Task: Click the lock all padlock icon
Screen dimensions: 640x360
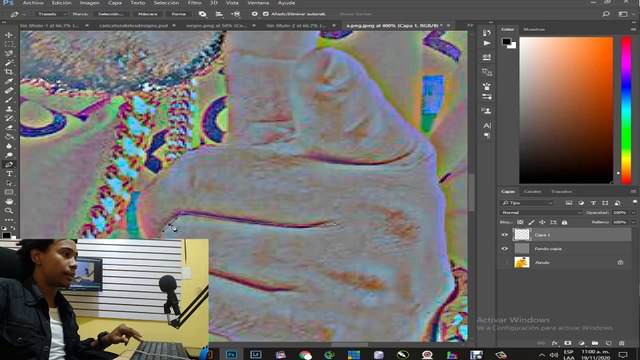Action: click(564, 222)
